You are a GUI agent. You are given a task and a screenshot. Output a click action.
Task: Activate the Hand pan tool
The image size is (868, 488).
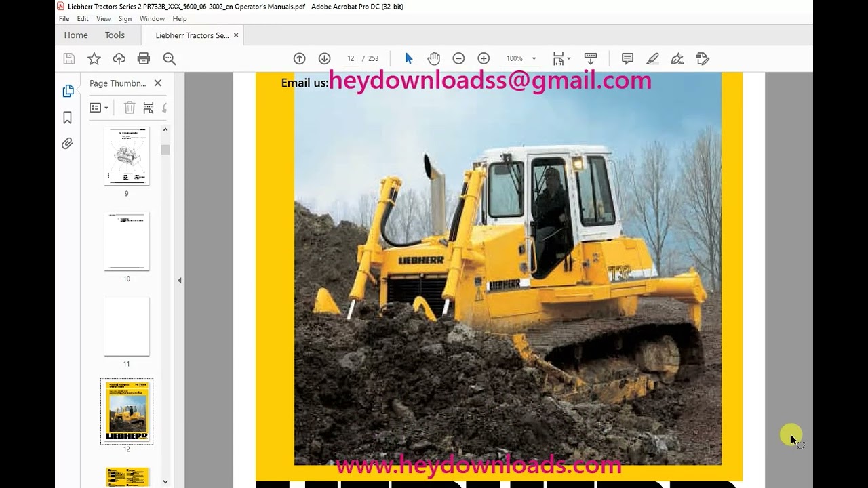tap(434, 59)
